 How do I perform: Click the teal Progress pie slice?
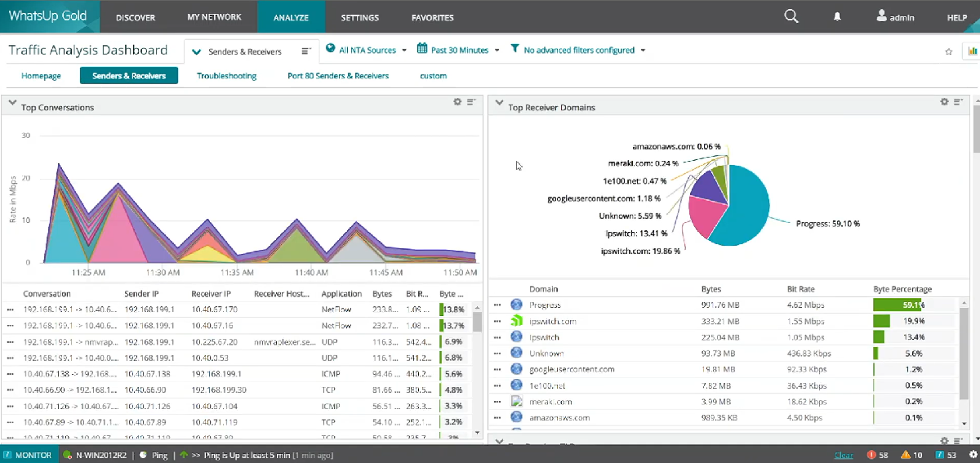point(745,208)
